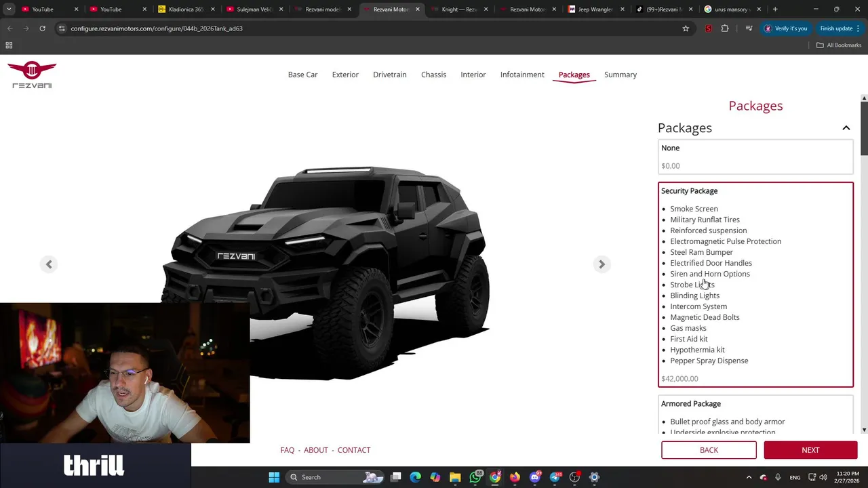Click the NEXT button
The image size is (868, 488).
coord(810,450)
